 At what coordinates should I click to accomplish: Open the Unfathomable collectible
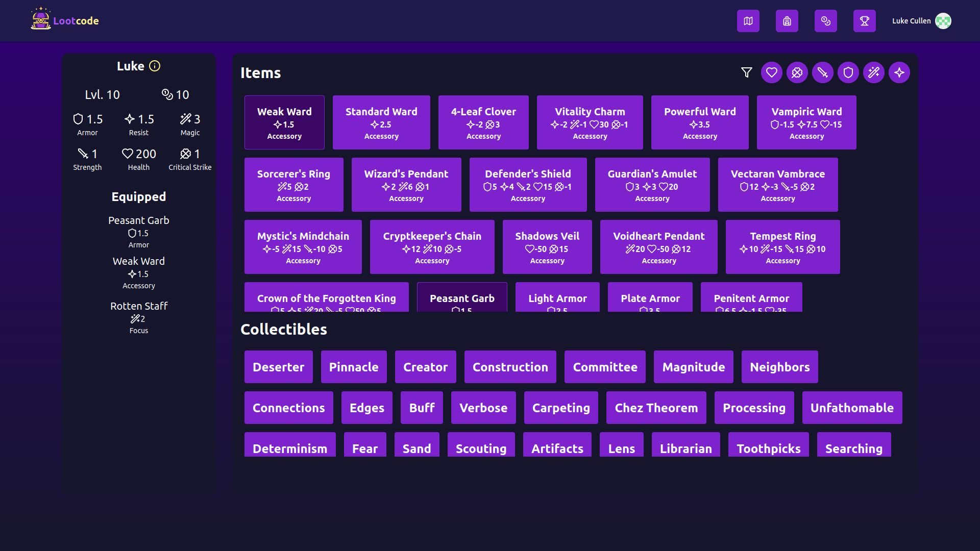(852, 408)
